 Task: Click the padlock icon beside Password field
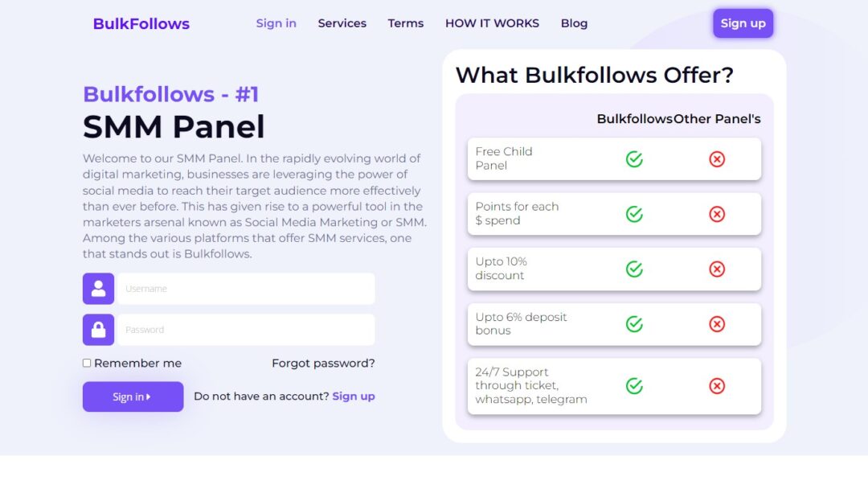point(98,330)
